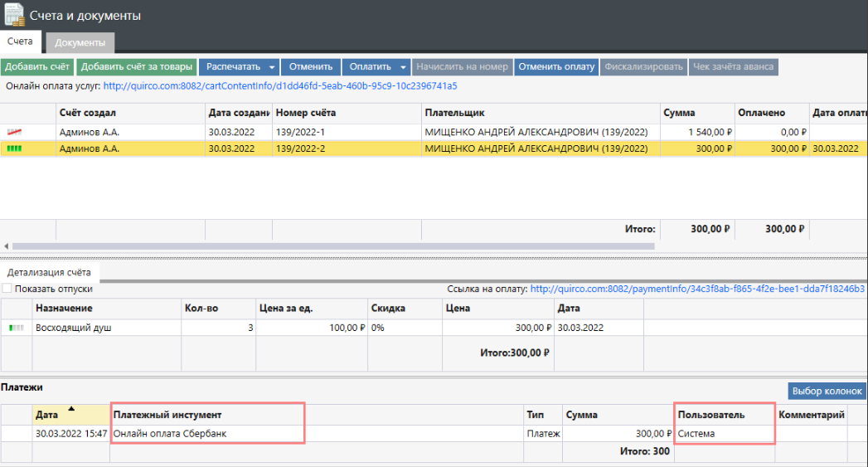Screen dimensions: 868x467
Task: Click the horizontal scrollbar under invoices table
Action: click(x=332, y=246)
